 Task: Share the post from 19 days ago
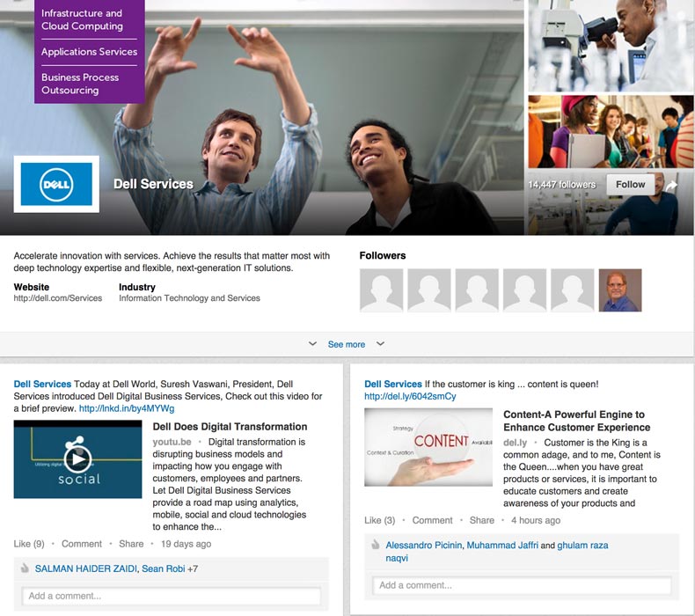[131, 544]
